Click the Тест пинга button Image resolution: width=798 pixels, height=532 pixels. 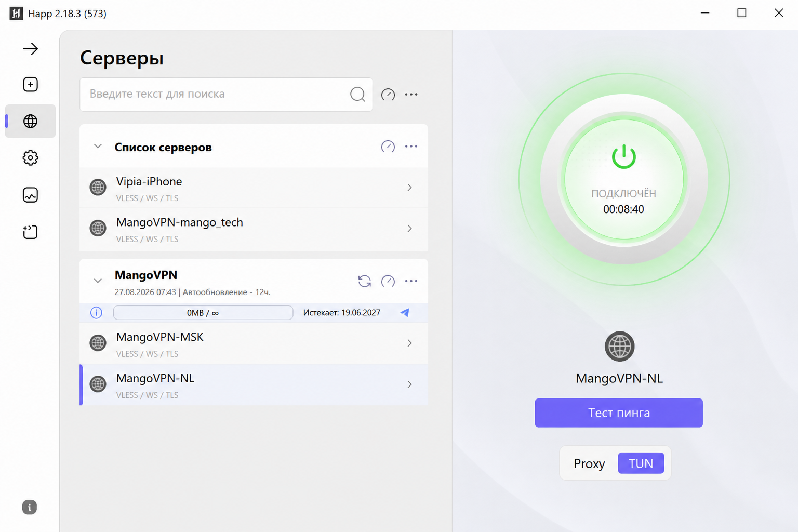pos(619,413)
